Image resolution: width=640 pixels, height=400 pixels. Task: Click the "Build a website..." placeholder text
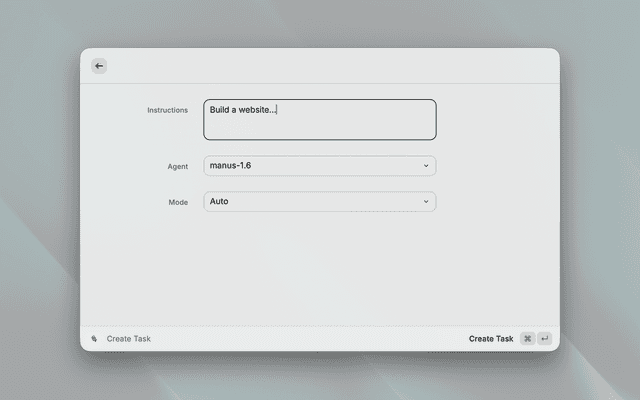click(x=241, y=110)
